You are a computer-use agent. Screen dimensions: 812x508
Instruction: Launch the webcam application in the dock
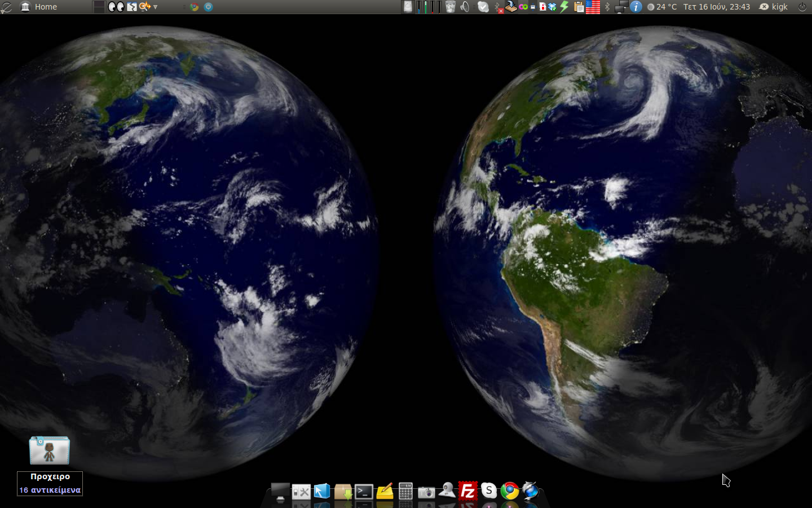point(447,490)
